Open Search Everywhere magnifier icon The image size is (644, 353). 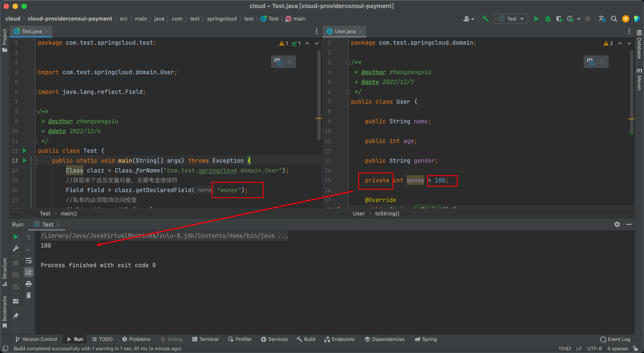pos(614,19)
